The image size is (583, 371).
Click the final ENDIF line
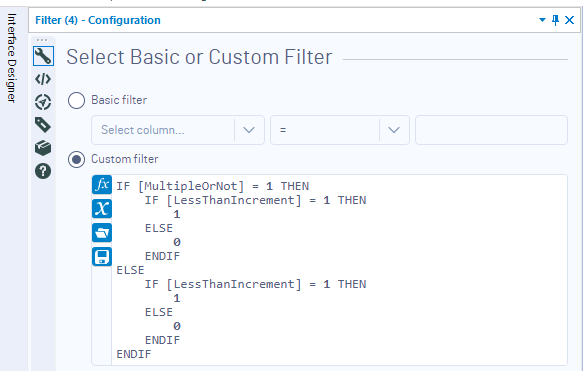pyautogui.click(x=134, y=354)
